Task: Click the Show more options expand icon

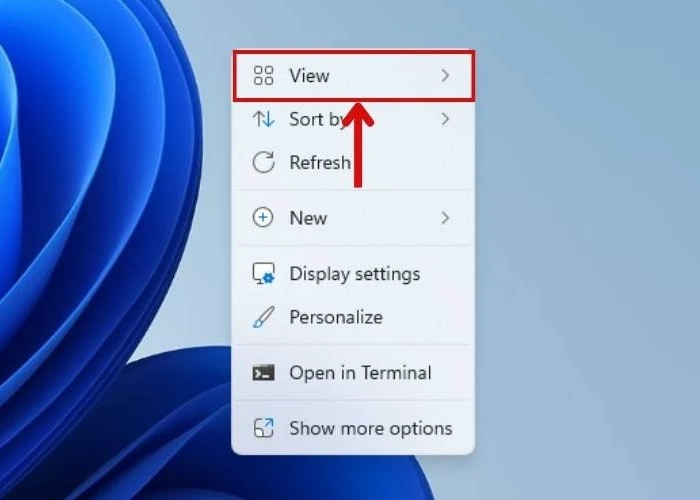Action: point(263,428)
